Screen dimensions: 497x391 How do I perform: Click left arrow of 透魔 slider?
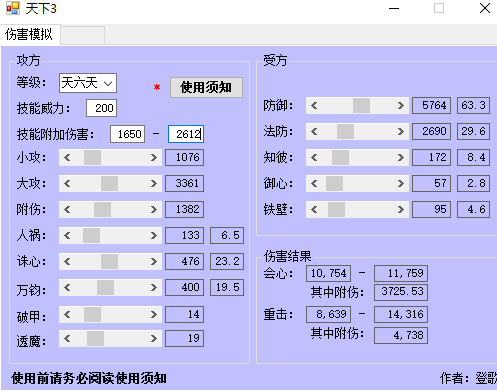click(x=67, y=338)
